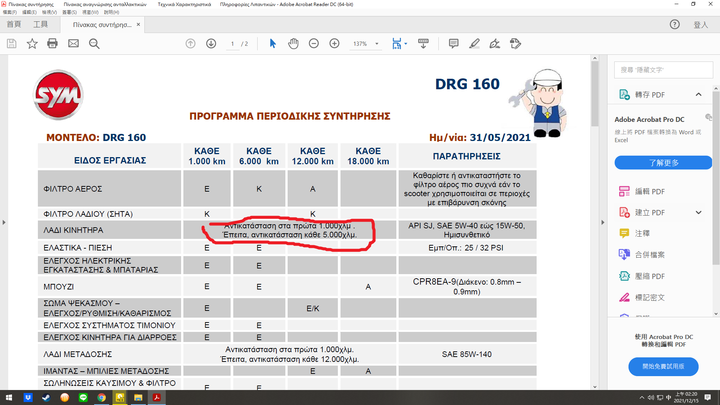The image size is (720, 405).
Task: Open the 檢視(V) menu
Action: pyautogui.click(x=49, y=12)
